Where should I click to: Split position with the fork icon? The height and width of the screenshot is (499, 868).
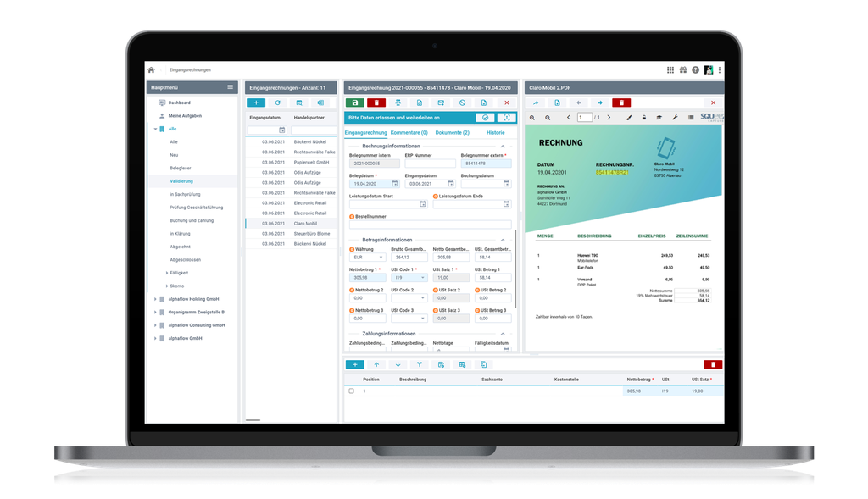click(x=420, y=364)
